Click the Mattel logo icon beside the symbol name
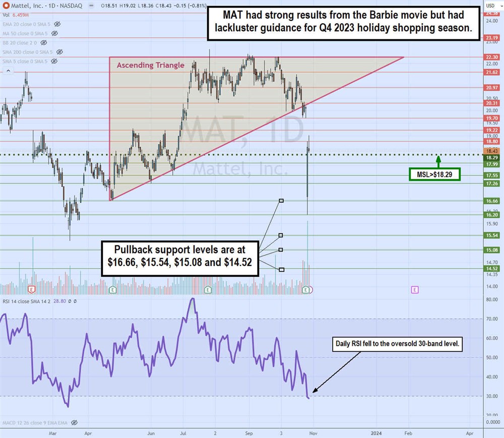Screen dimensions: 504x438 pyautogui.click(x=6, y=6)
